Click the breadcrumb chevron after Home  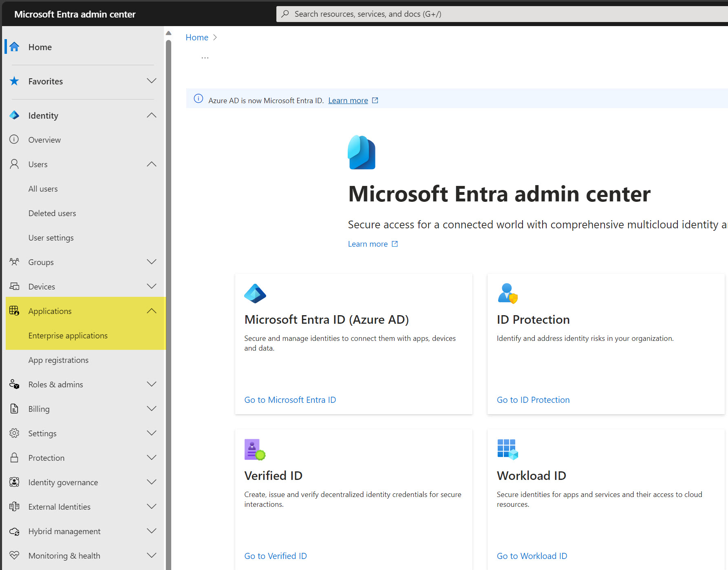(x=215, y=38)
